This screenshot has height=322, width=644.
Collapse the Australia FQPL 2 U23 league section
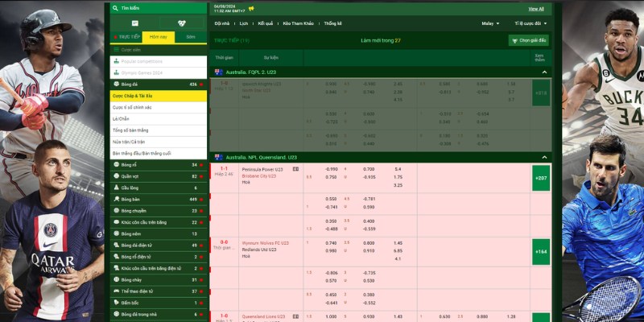(x=543, y=72)
